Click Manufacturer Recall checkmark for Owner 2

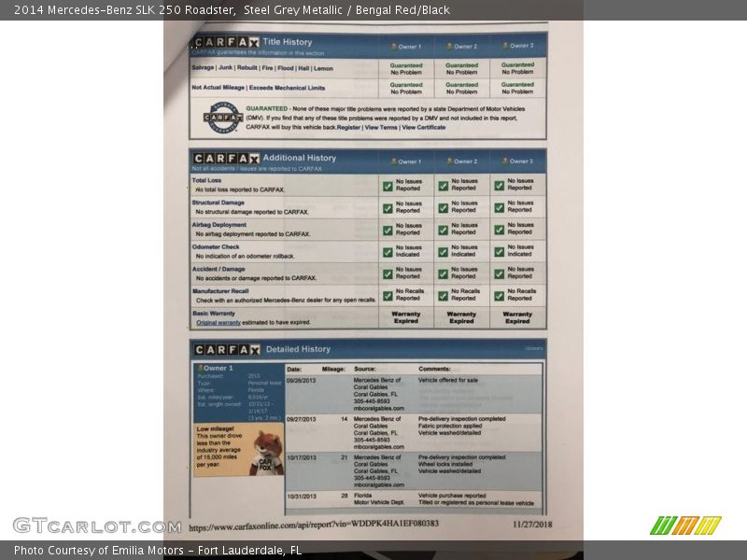tap(443, 296)
